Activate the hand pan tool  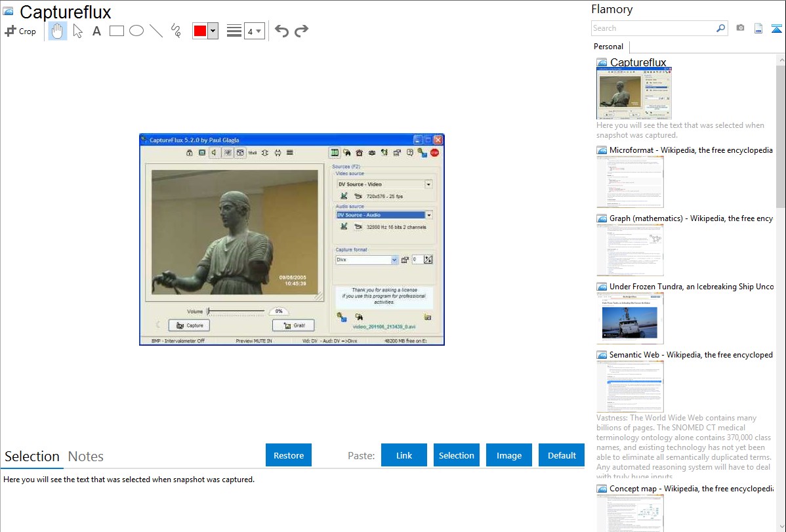coord(58,31)
